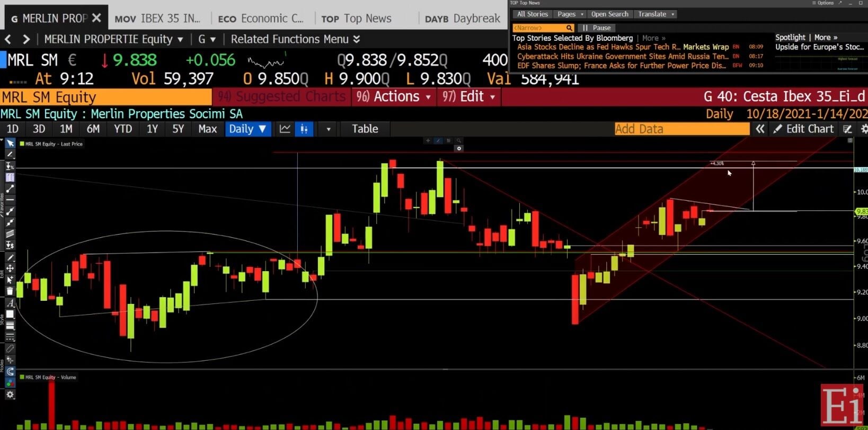Select the 5Y time range
This screenshot has height=430, width=868.
[178, 129]
